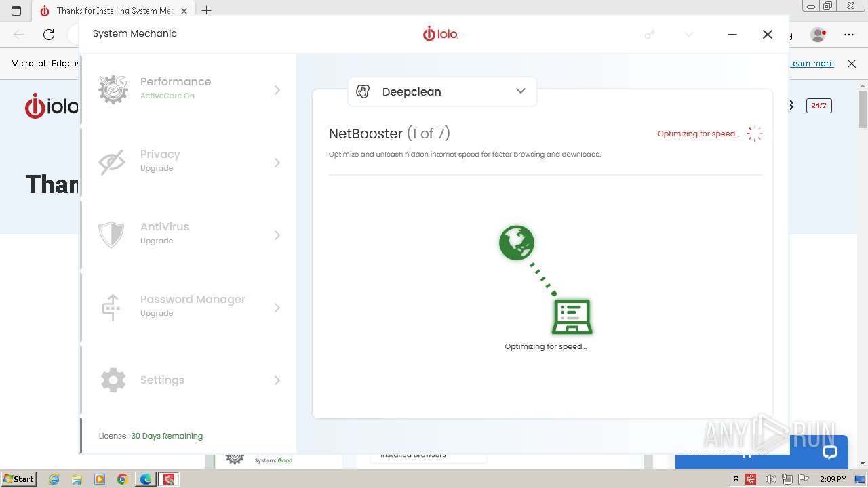Expand the AntiVirus chevron

coord(277,235)
